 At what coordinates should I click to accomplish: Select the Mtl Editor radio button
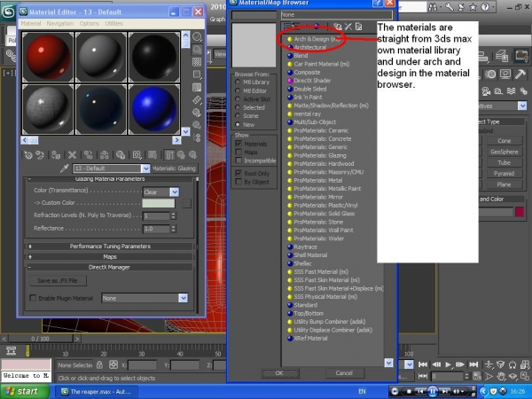[238, 90]
